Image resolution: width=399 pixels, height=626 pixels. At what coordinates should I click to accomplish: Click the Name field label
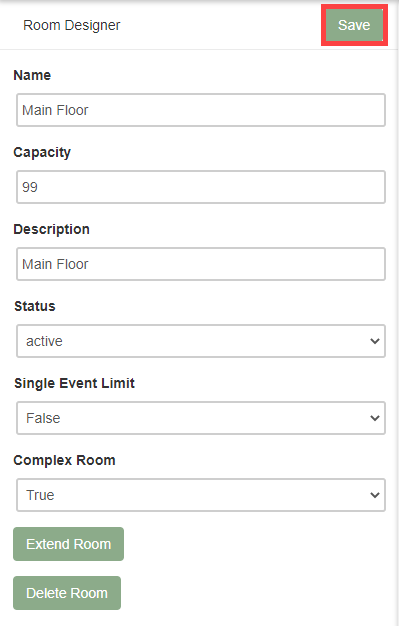pyautogui.click(x=32, y=75)
